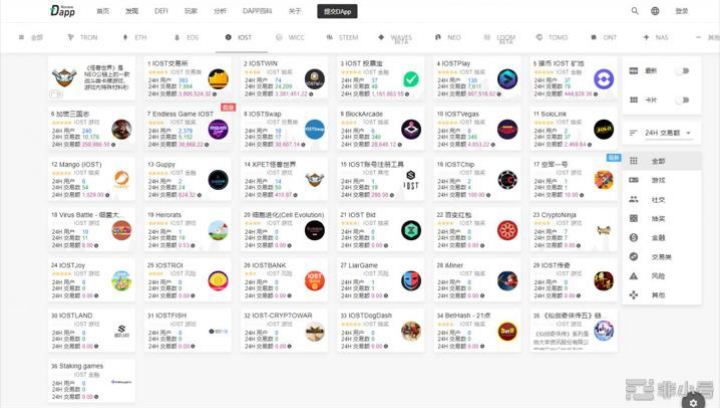Select the NAS chain tab
This screenshot has height=408, width=720.
tap(656, 37)
